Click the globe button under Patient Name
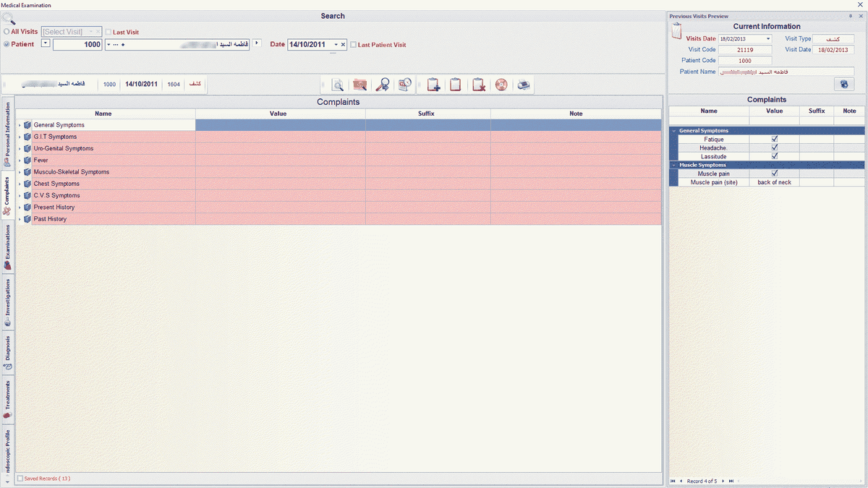 843,85
